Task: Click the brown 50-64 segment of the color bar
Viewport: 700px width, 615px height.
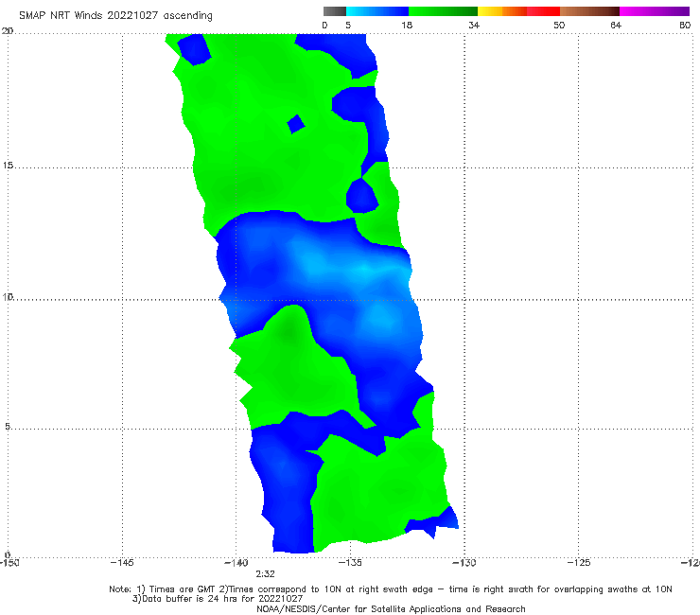Action: (589, 11)
